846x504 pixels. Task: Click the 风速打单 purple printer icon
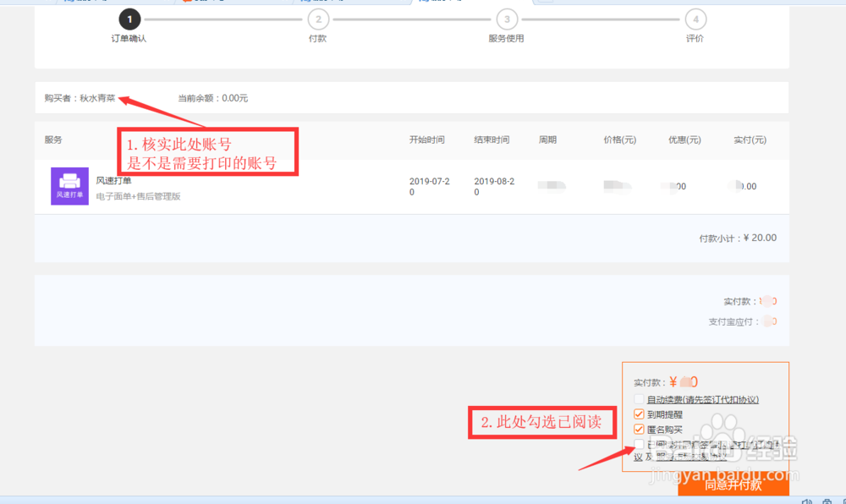pos(69,186)
